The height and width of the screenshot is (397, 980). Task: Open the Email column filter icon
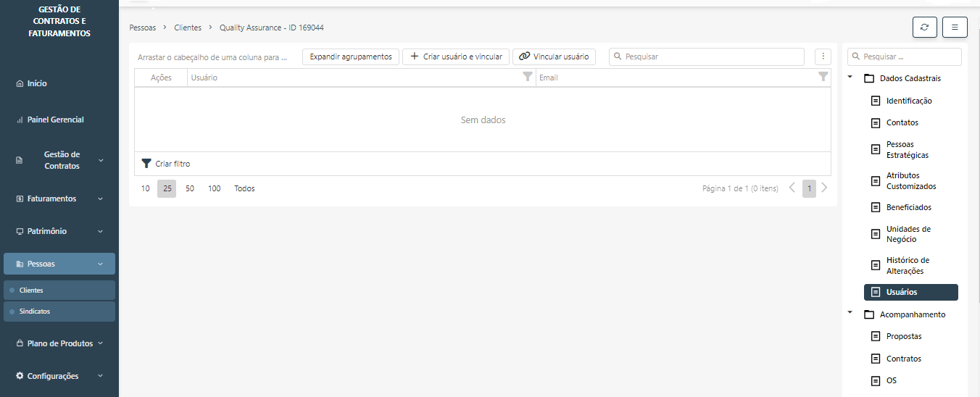823,77
